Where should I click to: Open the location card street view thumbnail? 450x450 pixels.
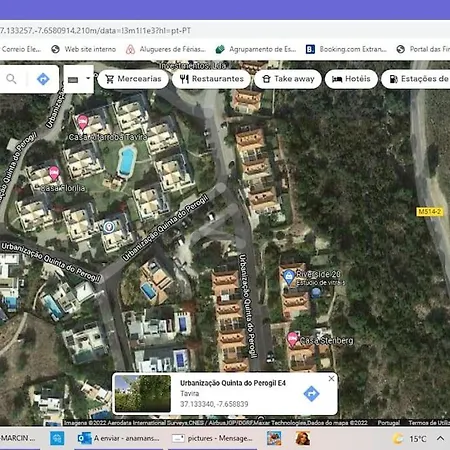(x=143, y=394)
